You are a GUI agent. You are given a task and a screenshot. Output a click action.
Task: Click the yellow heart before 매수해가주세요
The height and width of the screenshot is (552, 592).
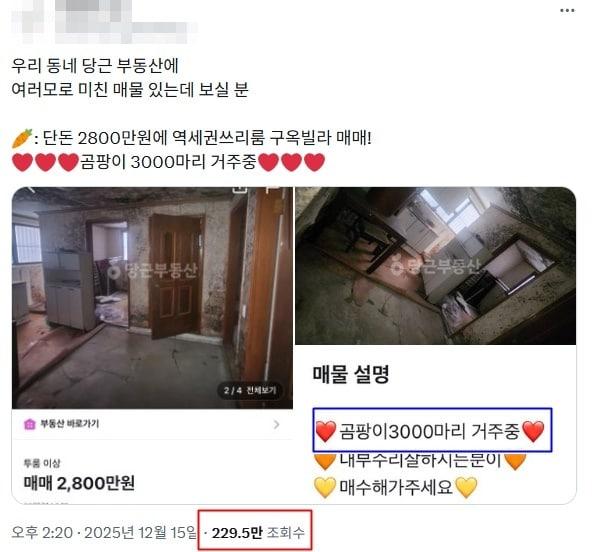(x=325, y=487)
